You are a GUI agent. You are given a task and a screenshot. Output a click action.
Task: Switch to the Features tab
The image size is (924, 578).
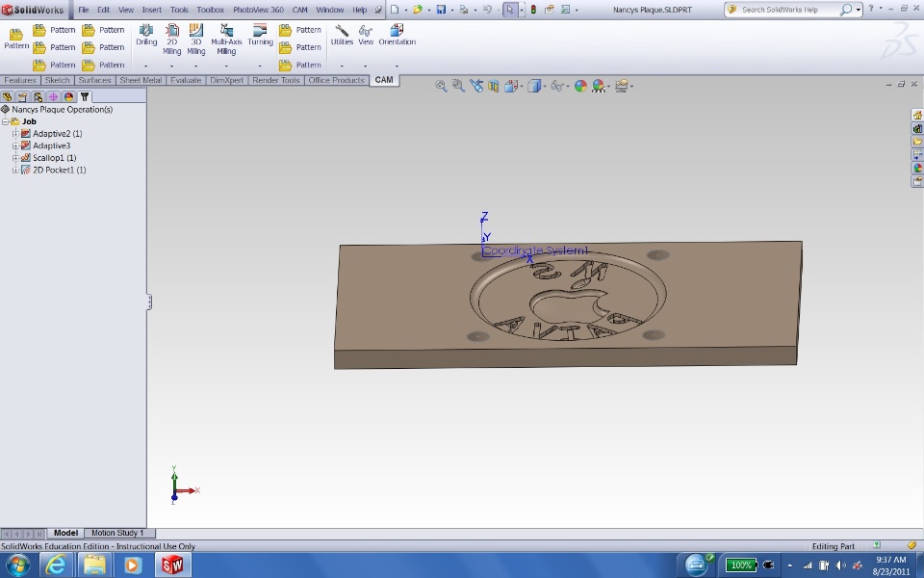click(20, 80)
